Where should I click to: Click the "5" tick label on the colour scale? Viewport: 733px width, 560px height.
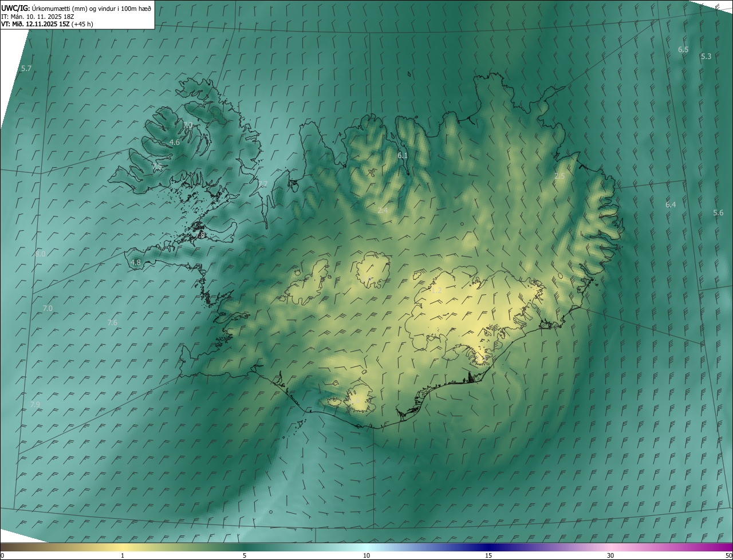(x=245, y=555)
